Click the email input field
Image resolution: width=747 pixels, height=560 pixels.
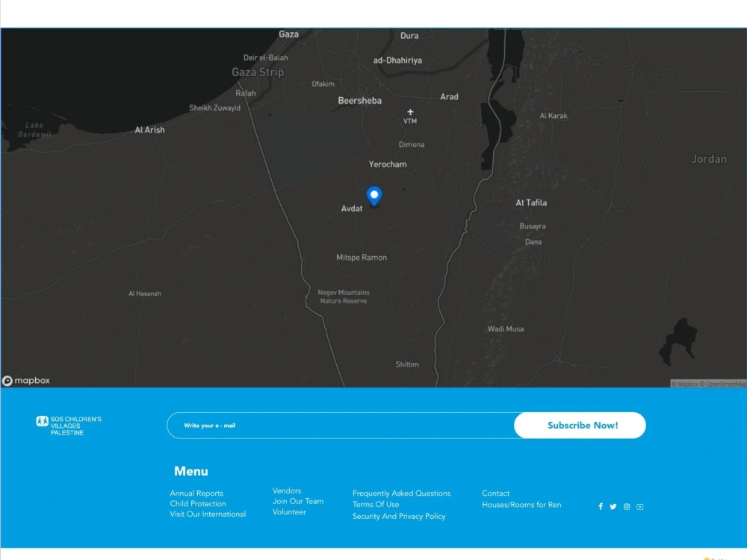click(x=341, y=426)
